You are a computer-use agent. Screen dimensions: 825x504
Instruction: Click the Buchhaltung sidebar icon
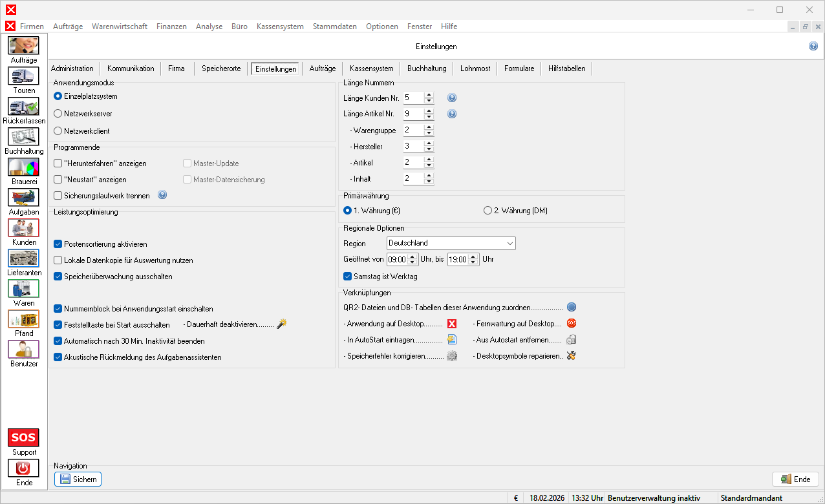click(23, 137)
